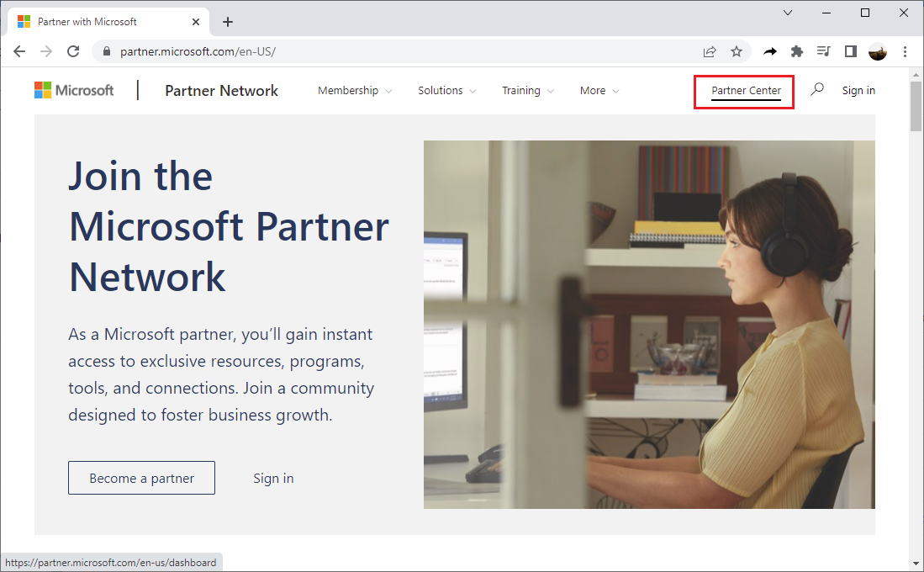Share this page via the share icon
924x572 pixels.
pos(710,52)
